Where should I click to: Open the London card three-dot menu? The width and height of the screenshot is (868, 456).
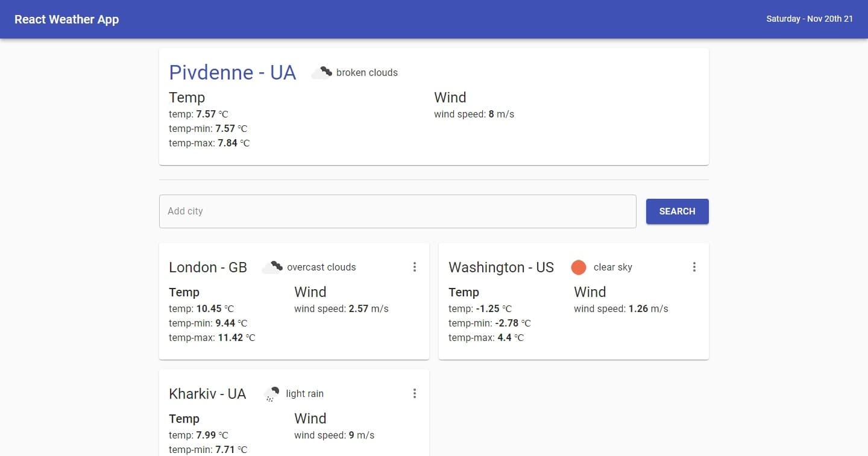414,267
